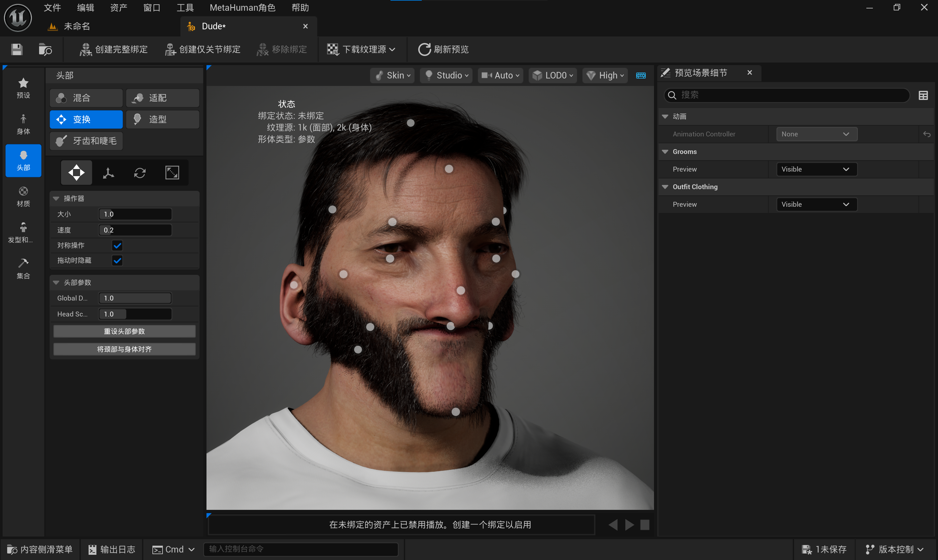Open the 材质 (Materials) sidebar section
Image resolution: width=938 pixels, height=560 pixels.
(23, 196)
